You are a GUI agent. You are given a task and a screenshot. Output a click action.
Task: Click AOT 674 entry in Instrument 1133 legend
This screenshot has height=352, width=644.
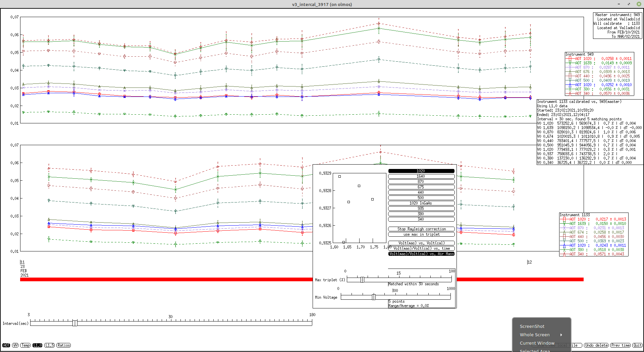pos(593,232)
